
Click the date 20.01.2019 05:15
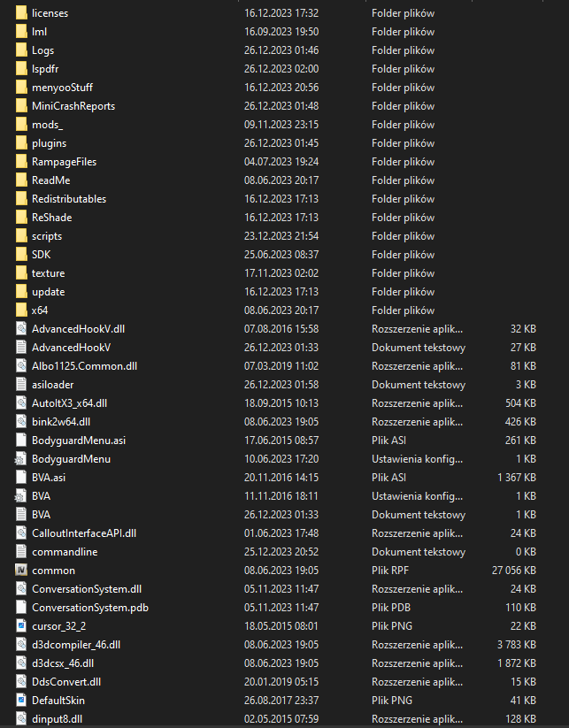tap(281, 682)
